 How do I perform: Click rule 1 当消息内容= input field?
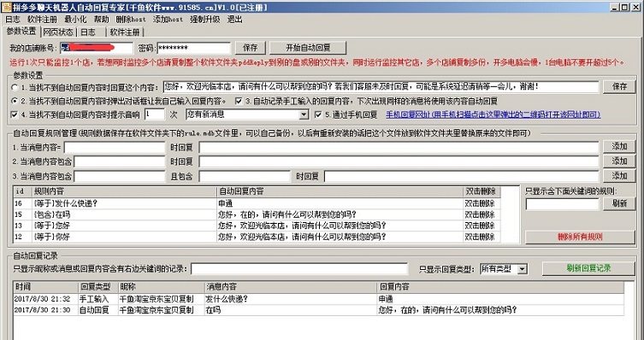(x=115, y=147)
